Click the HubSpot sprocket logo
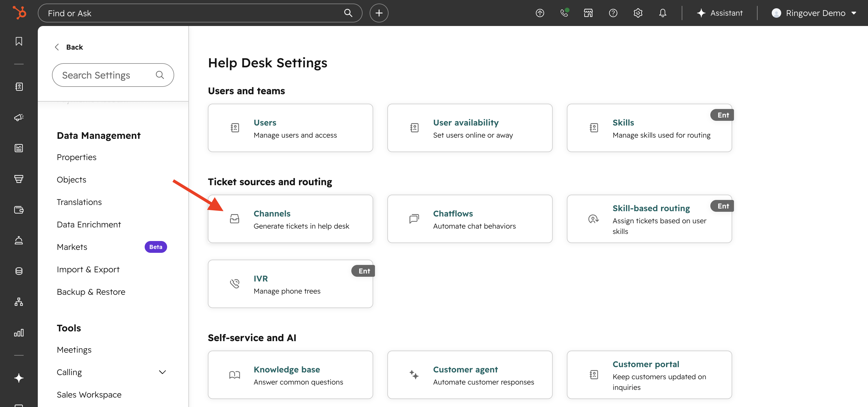Viewport: 868px width, 407px height. coord(19,13)
